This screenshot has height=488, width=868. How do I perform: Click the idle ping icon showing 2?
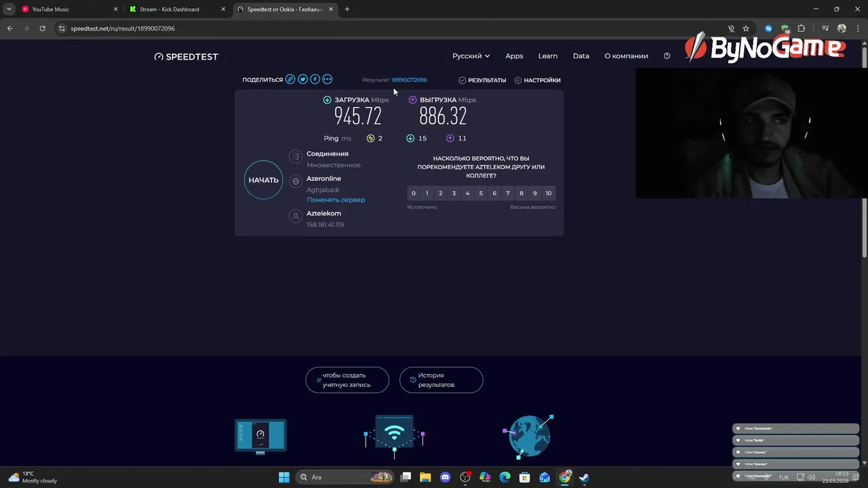pos(370,138)
